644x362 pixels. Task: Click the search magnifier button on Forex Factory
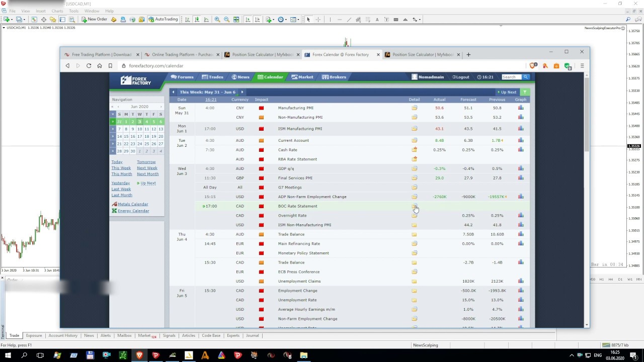526,77
